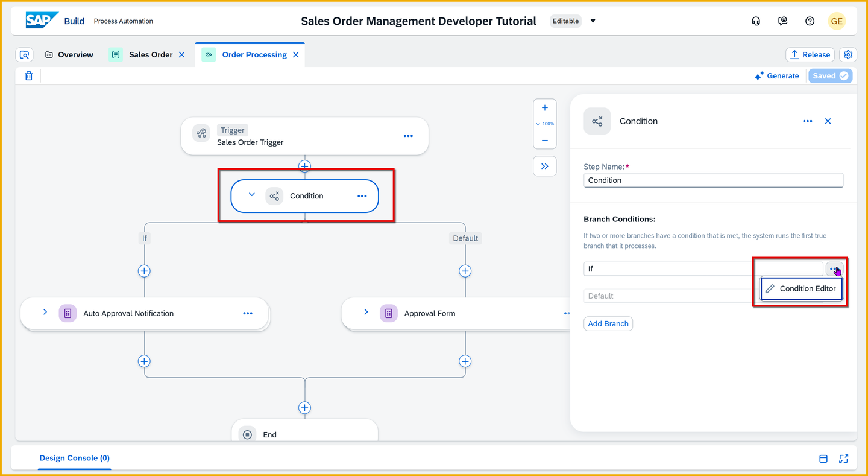Viewport: 868px width, 476px height.
Task: Click the SAP logo
Action: pyautogui.click(x=42, y=21)
